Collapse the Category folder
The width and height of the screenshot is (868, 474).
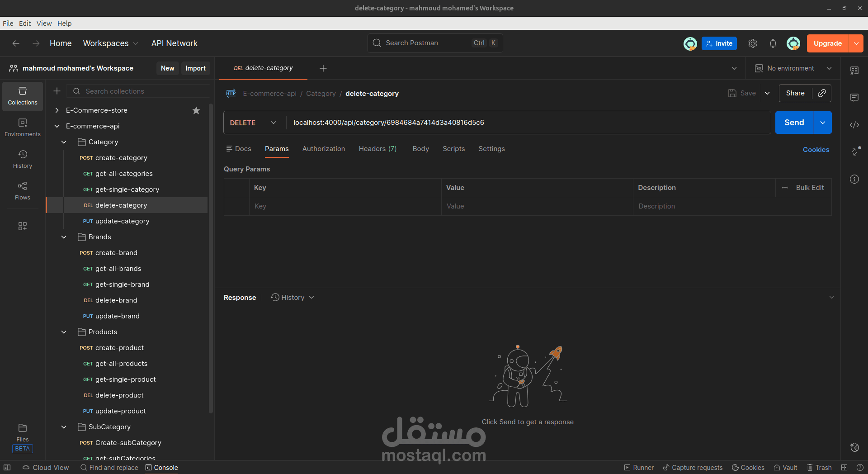(x=64, y=142)
